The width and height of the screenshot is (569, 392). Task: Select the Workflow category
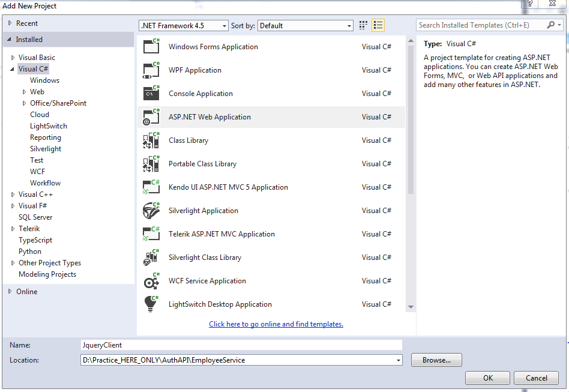point(46,183)
